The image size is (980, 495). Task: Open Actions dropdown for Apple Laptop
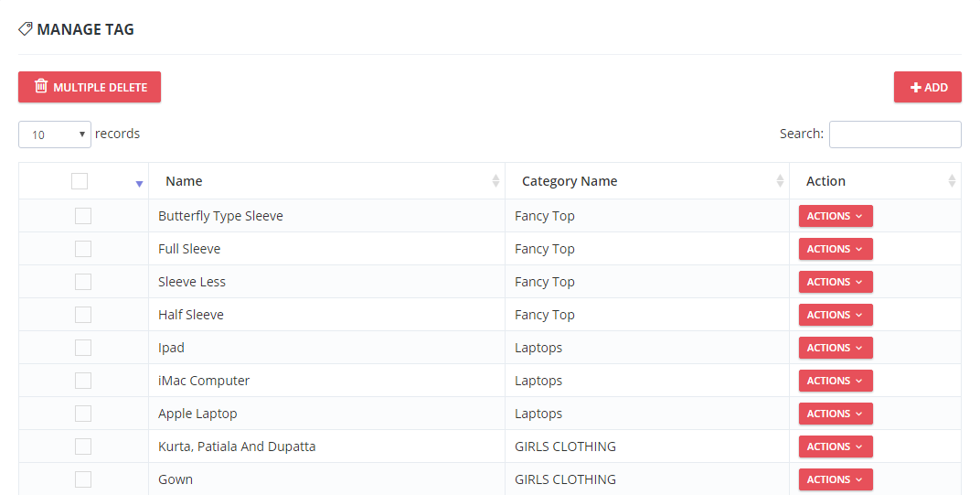[x=836, y=414]
